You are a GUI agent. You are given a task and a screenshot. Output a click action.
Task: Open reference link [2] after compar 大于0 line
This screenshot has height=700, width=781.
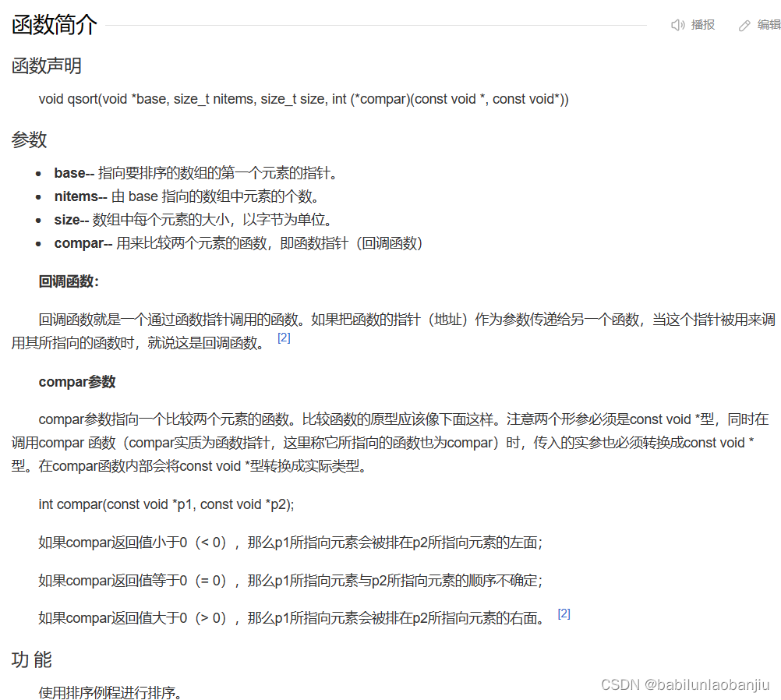pyautogui.click(x=564, y=613)
